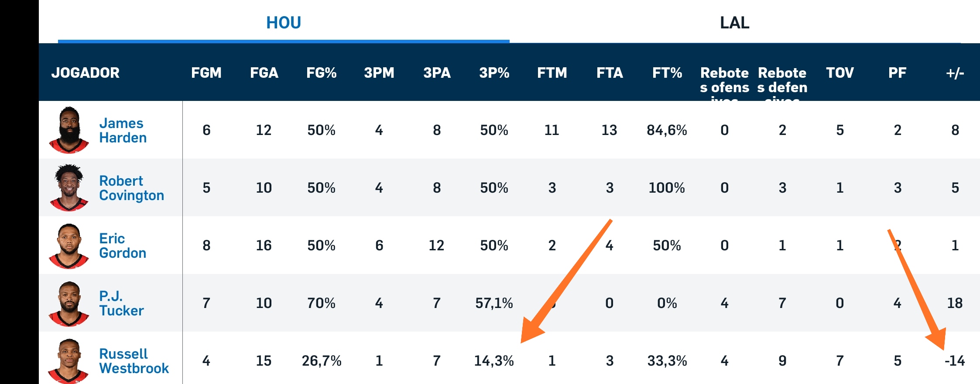Click P.J. Tucker's headshot photo
The image size is (980, 384).
[x=69, y=303]
